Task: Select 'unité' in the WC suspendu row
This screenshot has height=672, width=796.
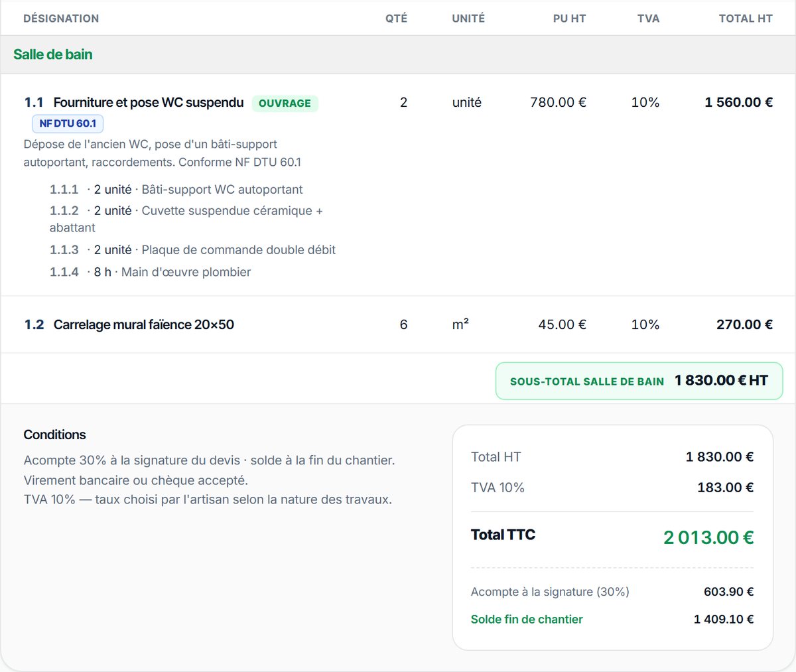Action: tap(466, 102)
